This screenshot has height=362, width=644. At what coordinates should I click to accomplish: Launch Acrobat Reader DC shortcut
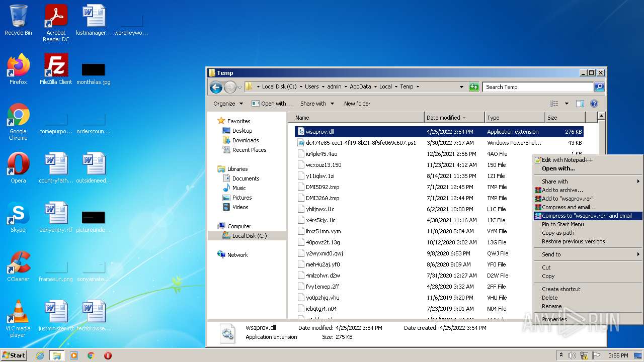pos(56,23)
